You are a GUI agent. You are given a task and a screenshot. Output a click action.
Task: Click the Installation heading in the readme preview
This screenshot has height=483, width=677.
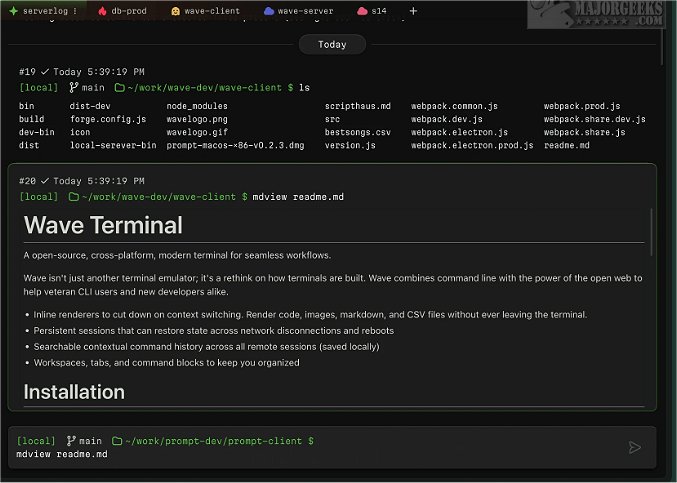pyautogui.click(x=74, y=392)
